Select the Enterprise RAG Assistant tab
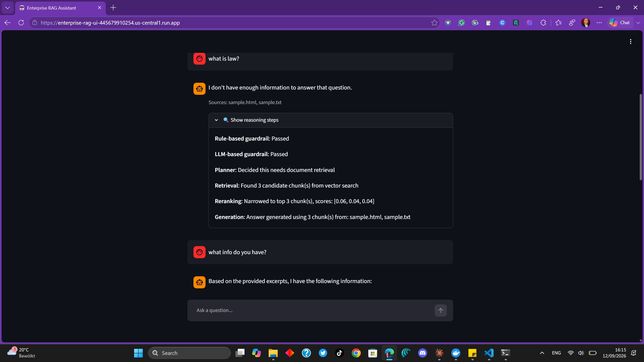Image resolution: width=644 pixels, height=362 pixels. click(x=60, y=8)
